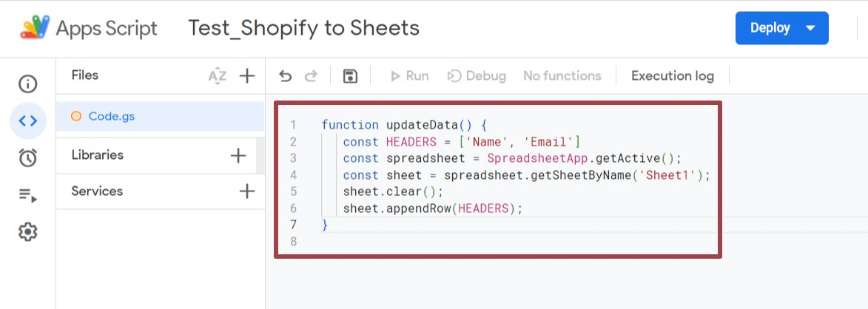Screen dimensions: 868x309
Task: Select the Editor code icon in sidebar
Action: [x=27, y=120]
